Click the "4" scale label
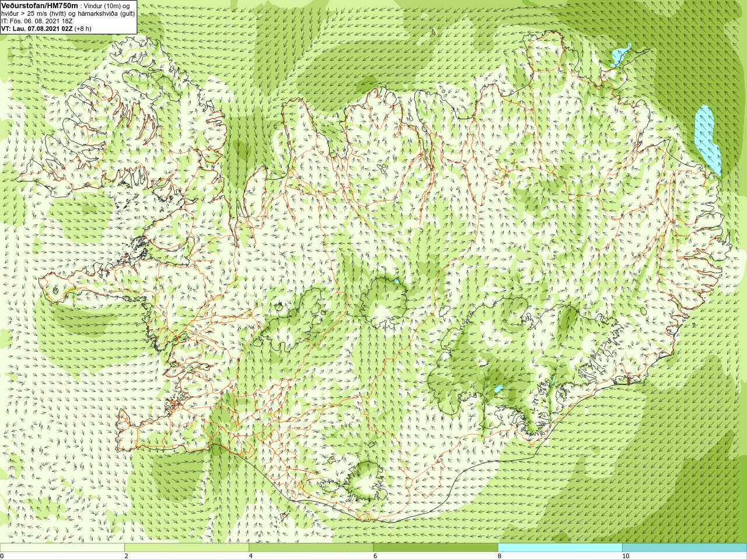The width and height of the screenshot is (747, 560). [250, 556]
